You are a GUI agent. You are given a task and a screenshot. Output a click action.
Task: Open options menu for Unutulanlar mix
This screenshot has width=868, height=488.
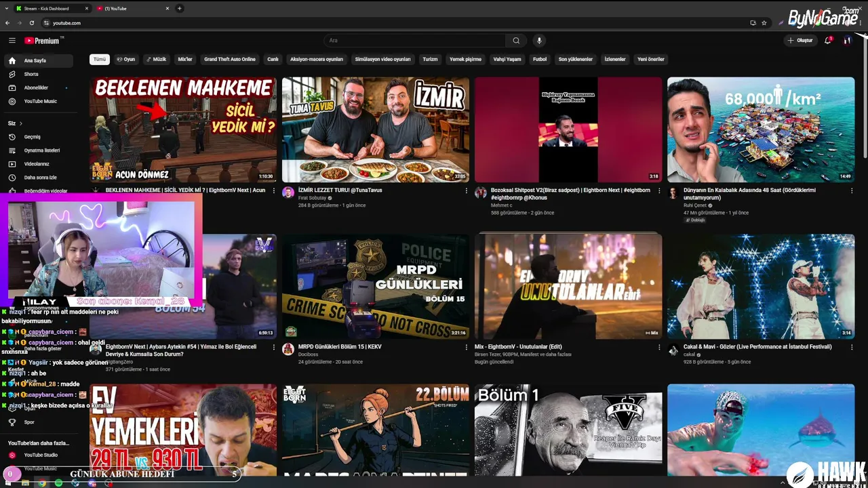click(659, 347)
